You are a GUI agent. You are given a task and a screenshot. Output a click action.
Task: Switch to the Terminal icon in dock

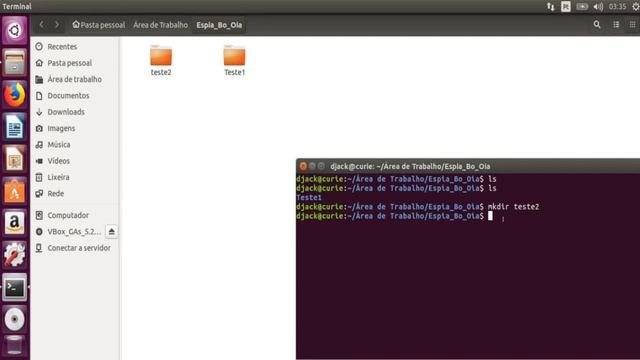point(14,287)
